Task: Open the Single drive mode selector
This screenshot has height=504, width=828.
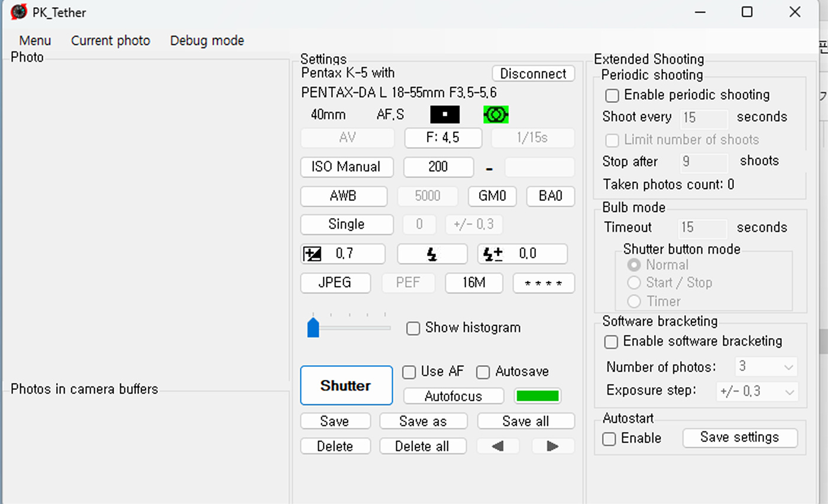Action: pyautogui.click(x=347, y=225)
